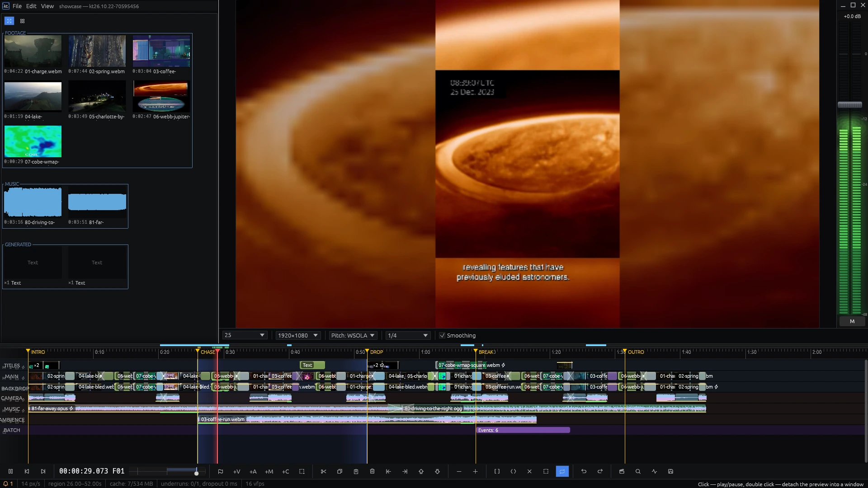Click the paste clipboard icon
868x488 pixels.
pyautogui.click(x=356, y=471)
